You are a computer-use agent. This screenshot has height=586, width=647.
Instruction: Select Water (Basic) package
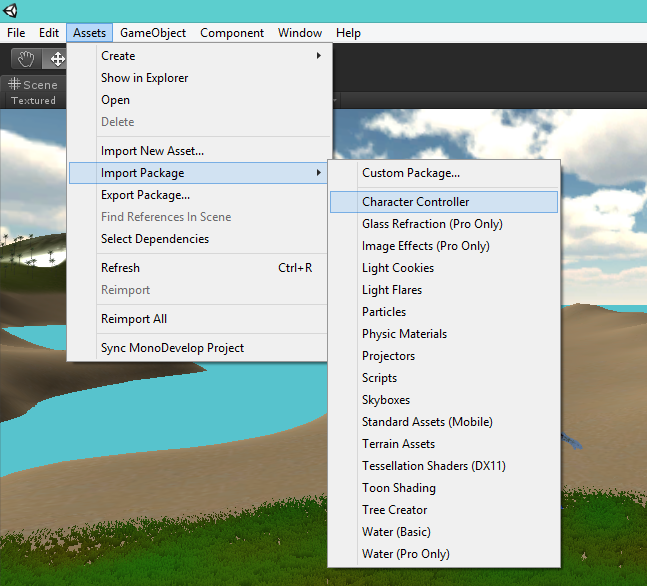pos(444,532)
